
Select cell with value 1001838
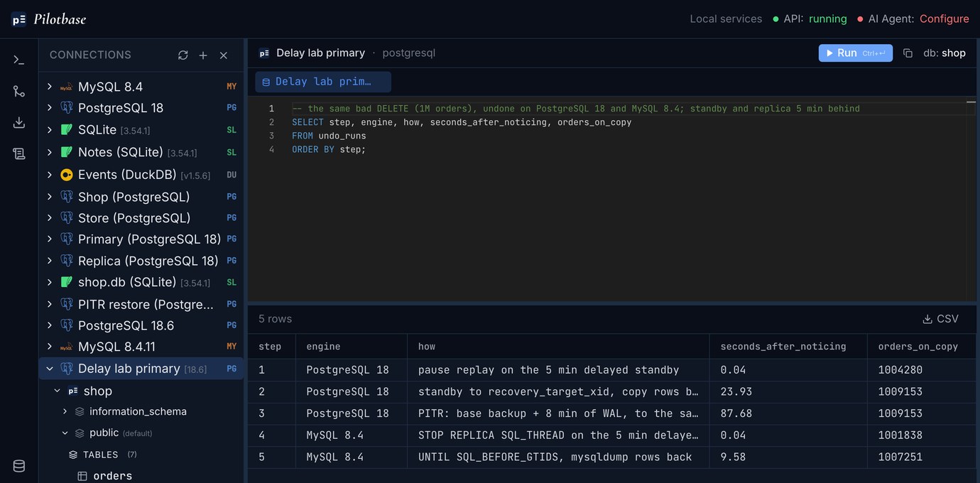pyautogui.click(x=923, y=435)
